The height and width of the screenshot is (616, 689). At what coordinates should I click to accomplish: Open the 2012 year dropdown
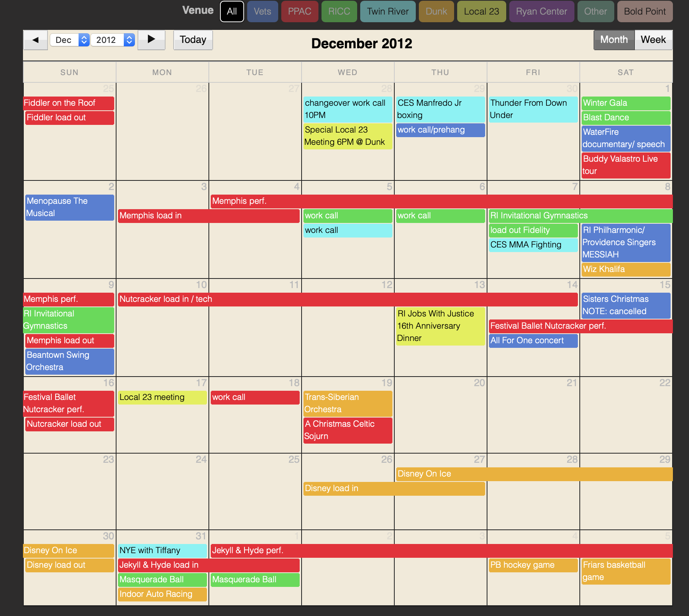[113, 40]
